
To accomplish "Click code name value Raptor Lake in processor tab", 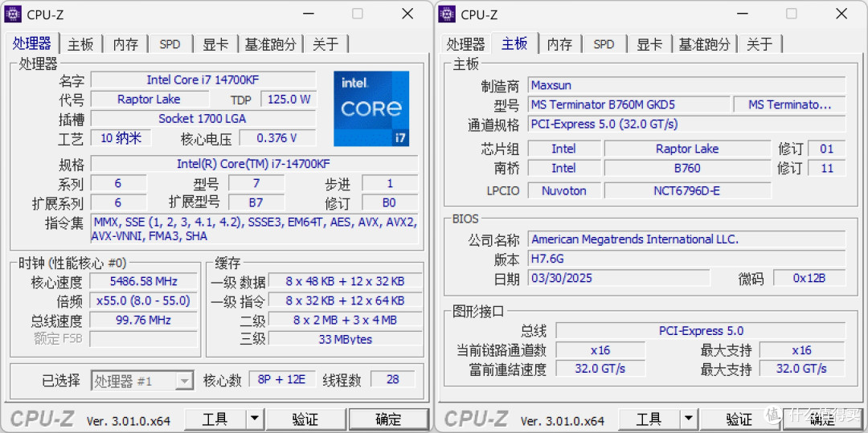I will [x=149, y=100].
